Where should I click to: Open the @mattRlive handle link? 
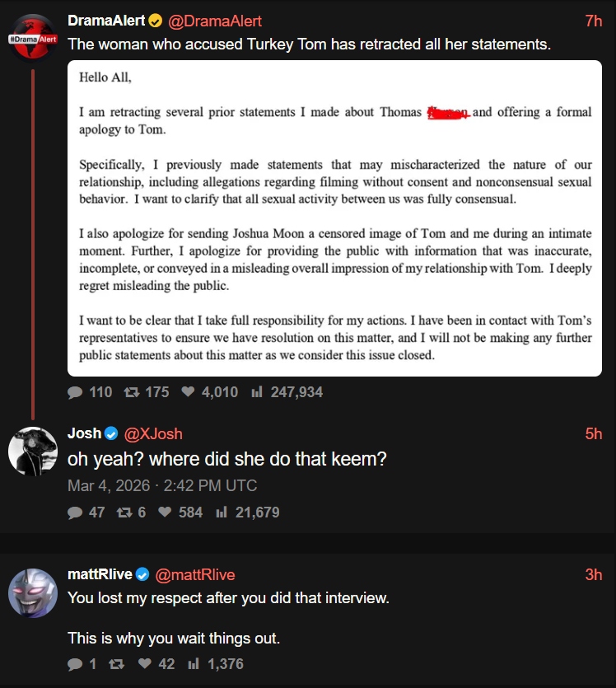(195, 574)
